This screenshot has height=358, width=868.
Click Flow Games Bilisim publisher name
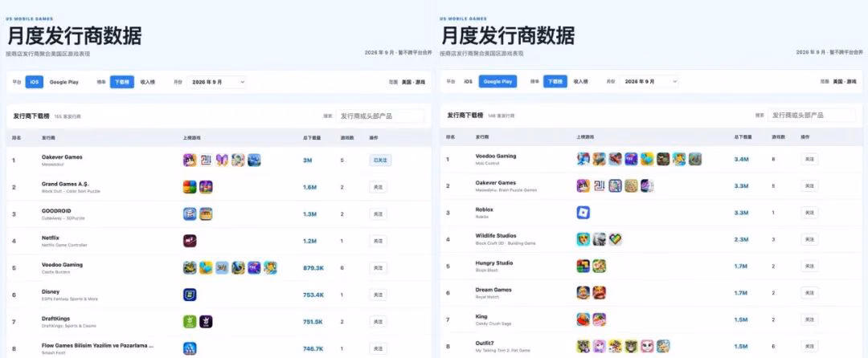tap(97, 345)
